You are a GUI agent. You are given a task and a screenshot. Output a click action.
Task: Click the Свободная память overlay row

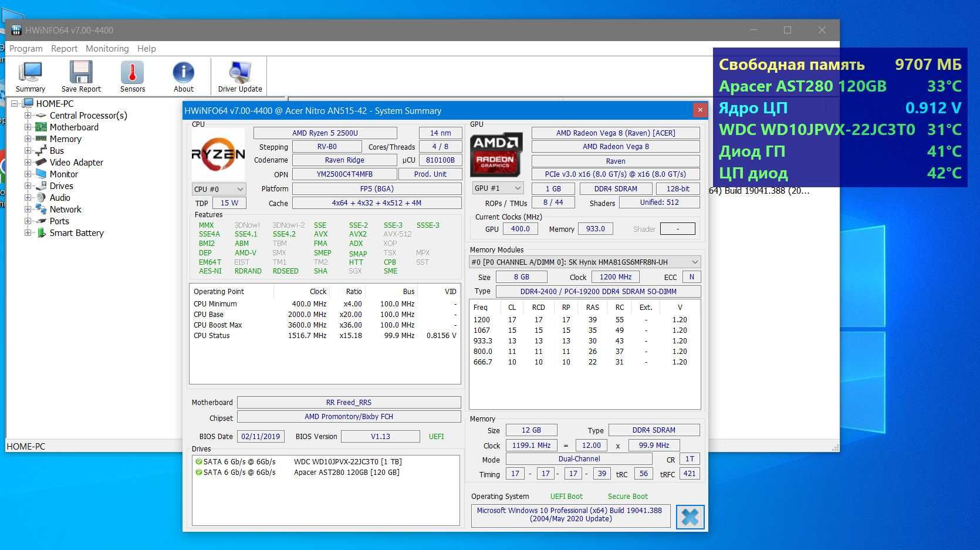[x=840, y=65]
